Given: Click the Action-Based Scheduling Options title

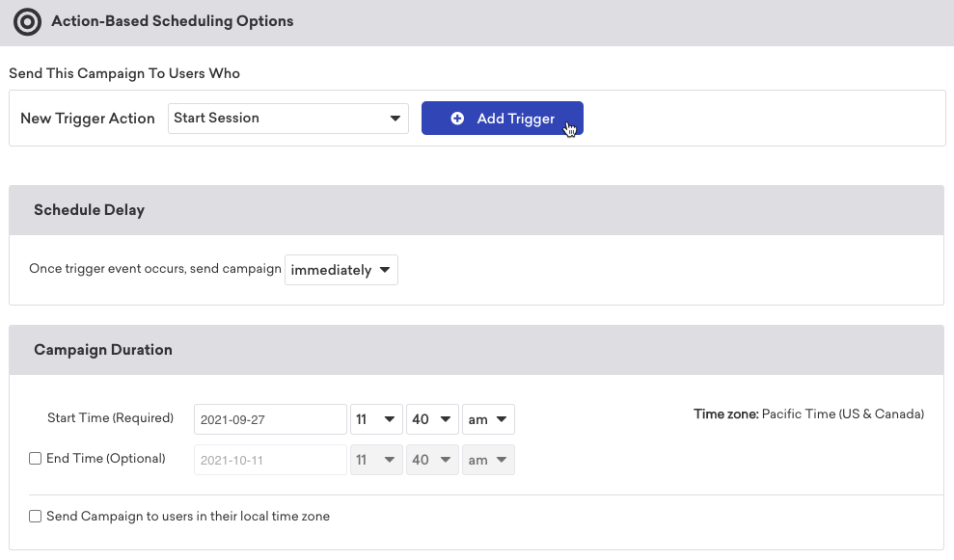Looking at the screenshot, I should pyautogui.click(x=172, y=20).
